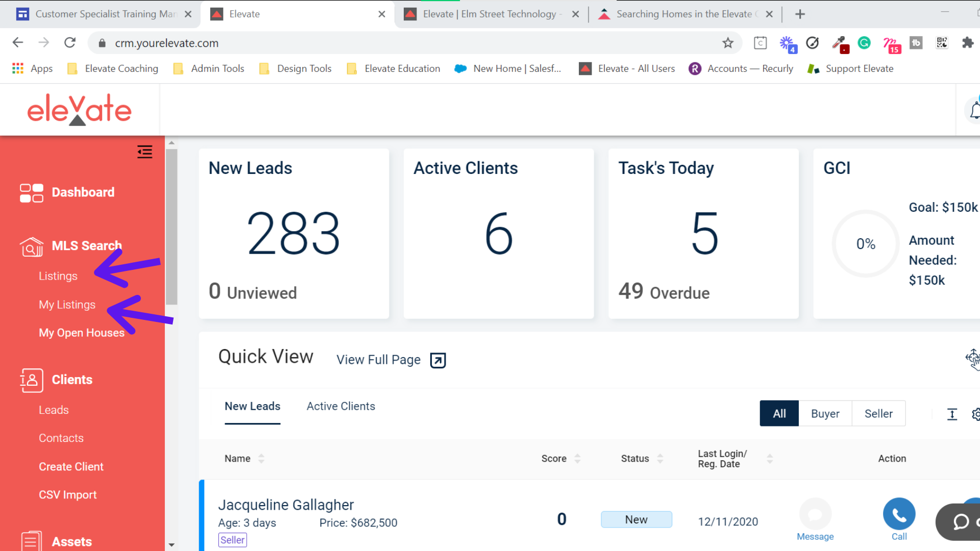Open the Active Clients summary card
Screen dimensions: 980x551
click(x=499, y=234)
